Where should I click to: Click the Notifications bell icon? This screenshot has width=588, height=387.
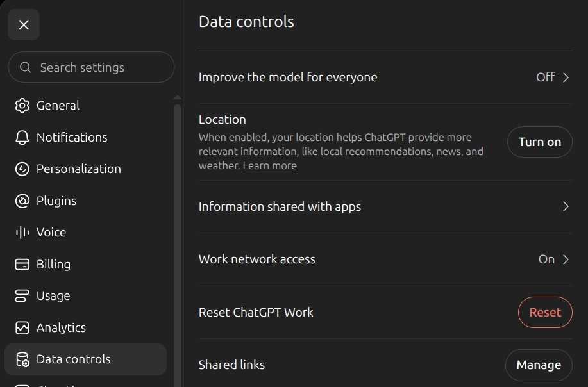coord(22,138)
